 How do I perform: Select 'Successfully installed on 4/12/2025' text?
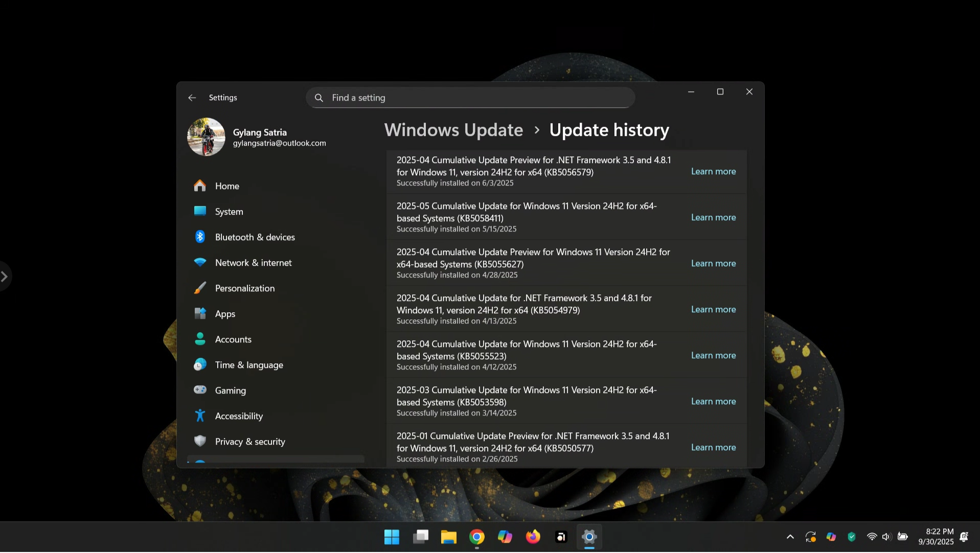(457, 367)
